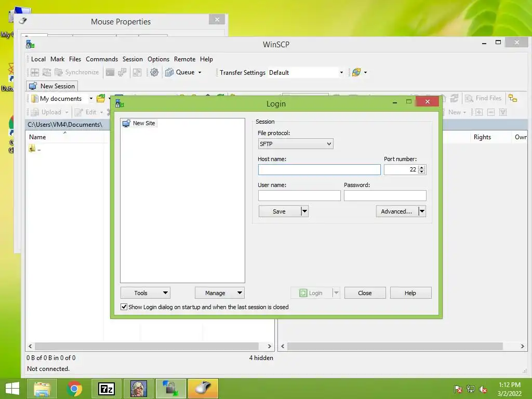Open the Files menu

[75, 59]
